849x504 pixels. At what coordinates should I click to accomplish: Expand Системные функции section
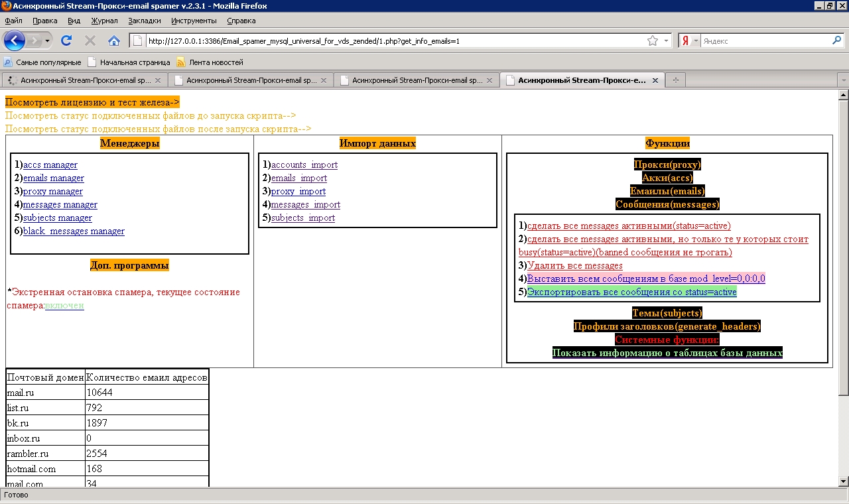click(667, 340)
